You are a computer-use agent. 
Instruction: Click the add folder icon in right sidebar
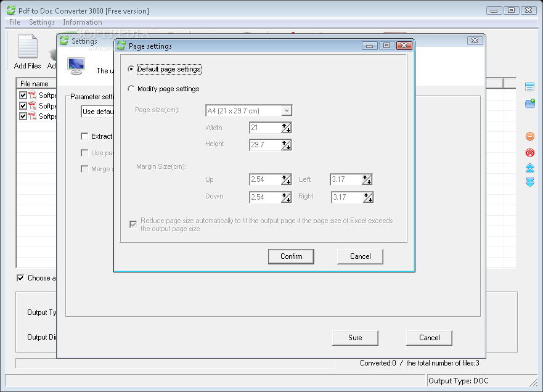(x=530, y=103)
